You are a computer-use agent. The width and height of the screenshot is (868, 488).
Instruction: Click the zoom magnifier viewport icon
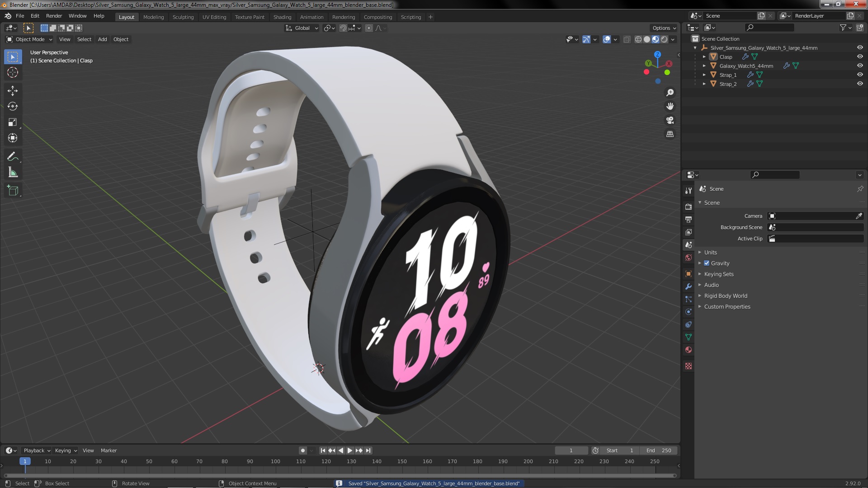tap(670, 93)
